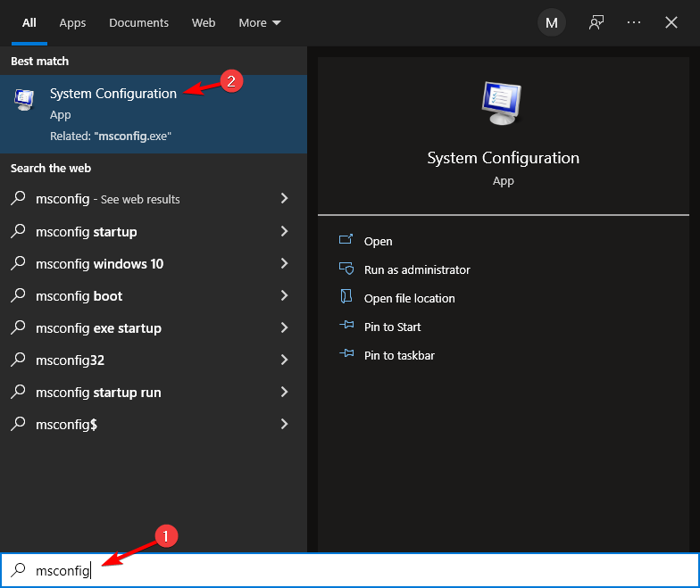The height and width of the screenshot is (588, 700).
Task: Select Open file location
Action: (x=409, y=298)
